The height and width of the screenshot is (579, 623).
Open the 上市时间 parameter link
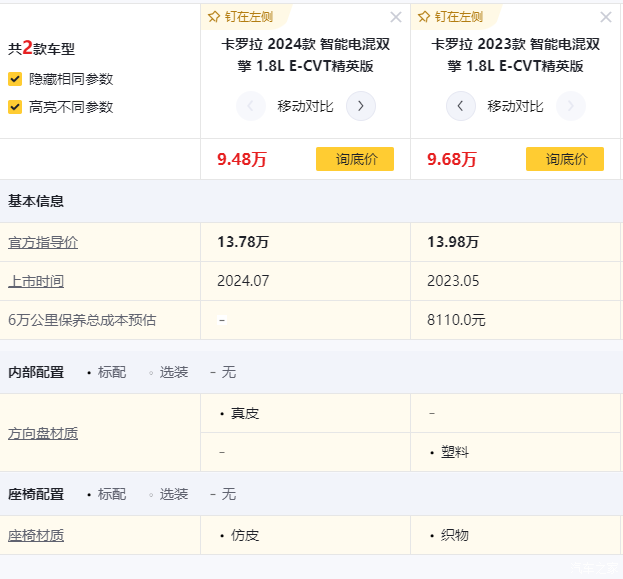point(36,281)
